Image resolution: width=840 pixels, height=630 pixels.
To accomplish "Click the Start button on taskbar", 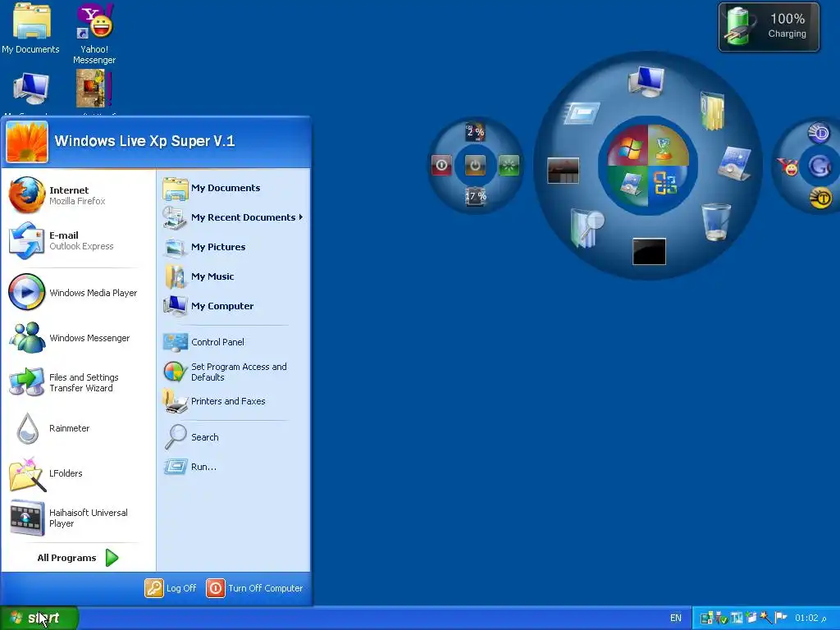I will (x=39, y=619).
